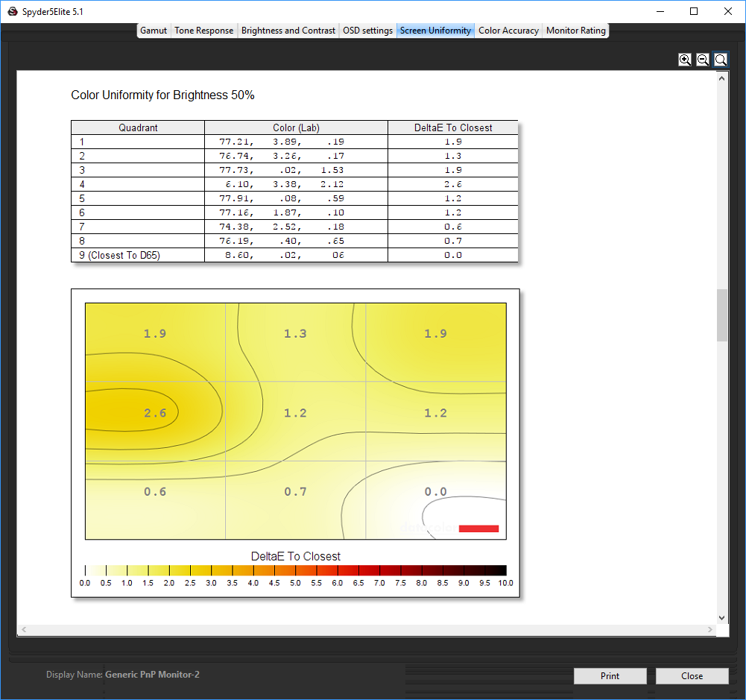The height and width of the screenshot is (700, 746).
Task: Click the red datacolor logo bar on map
Action: pyautogui.click(x=478, y=529)
